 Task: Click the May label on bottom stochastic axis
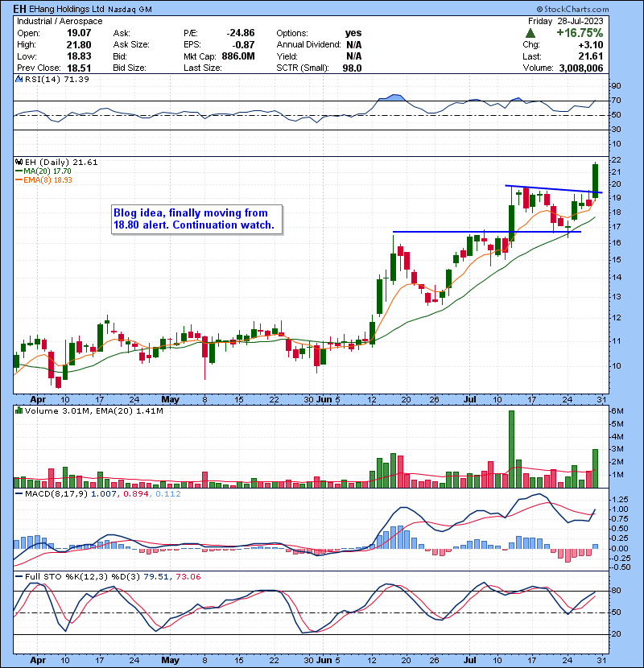(170, 660)
